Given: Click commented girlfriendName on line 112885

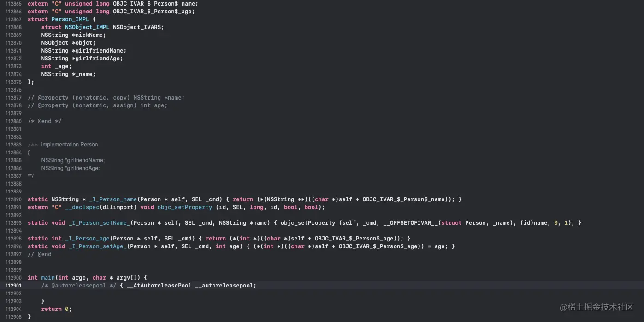Looking at the screenshot, I should point(73,160).
